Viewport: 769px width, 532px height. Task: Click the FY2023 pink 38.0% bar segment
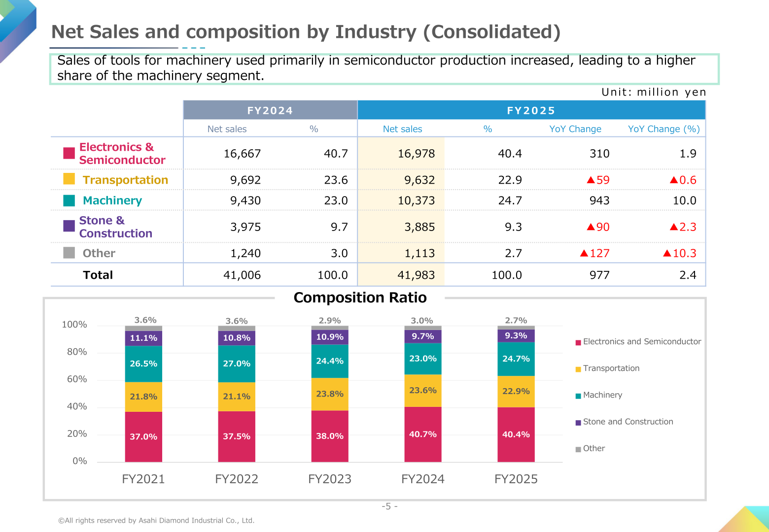pos(330,436)
